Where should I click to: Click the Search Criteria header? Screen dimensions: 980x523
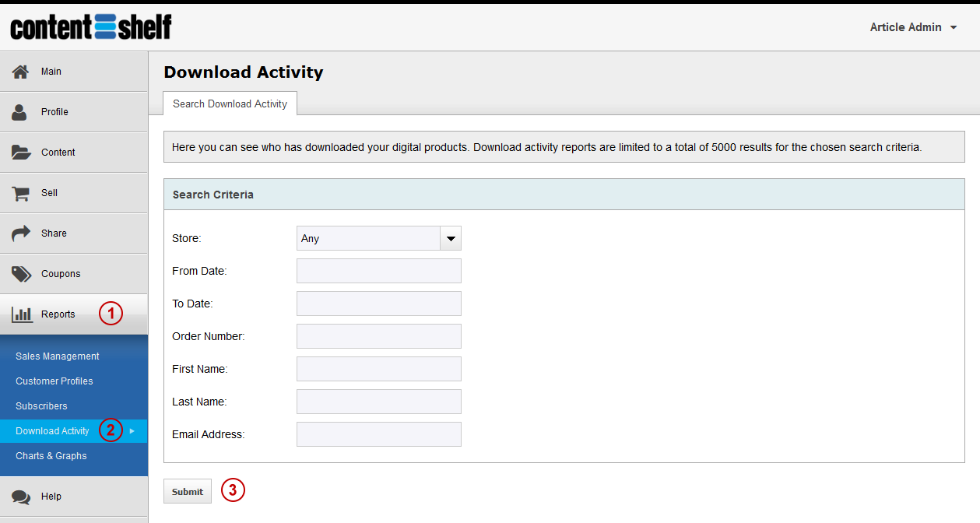(x=564, y=195)
